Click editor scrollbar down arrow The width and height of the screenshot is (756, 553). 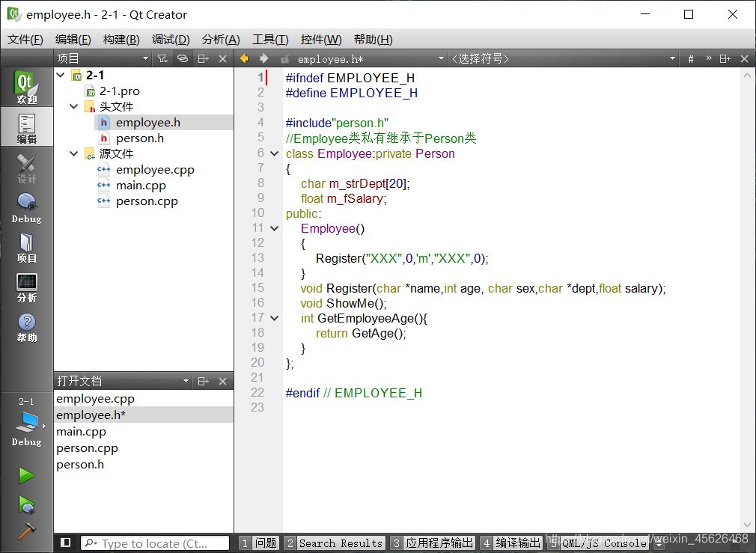[747, 525]
